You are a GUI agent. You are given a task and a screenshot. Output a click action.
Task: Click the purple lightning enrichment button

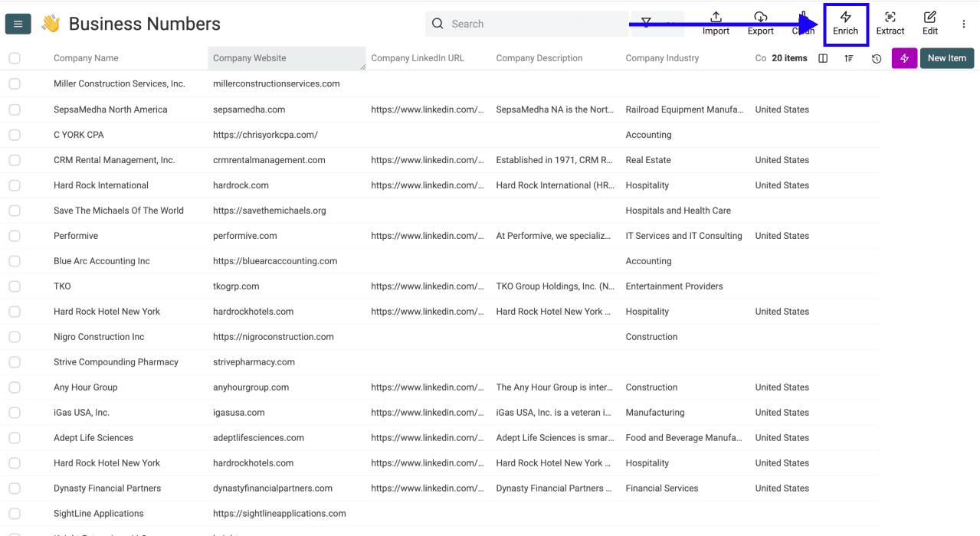[904, 57]
